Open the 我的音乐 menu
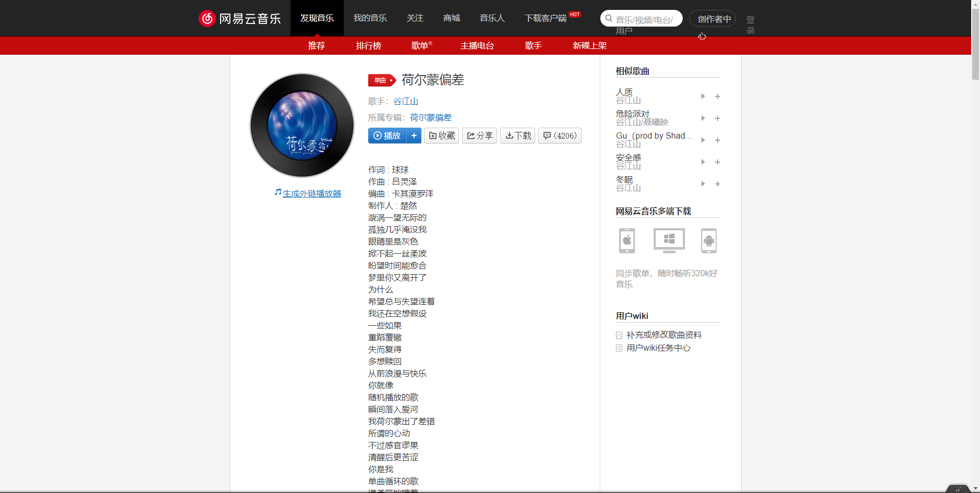This screenshot has width=980, height=493. click(370, 18)
